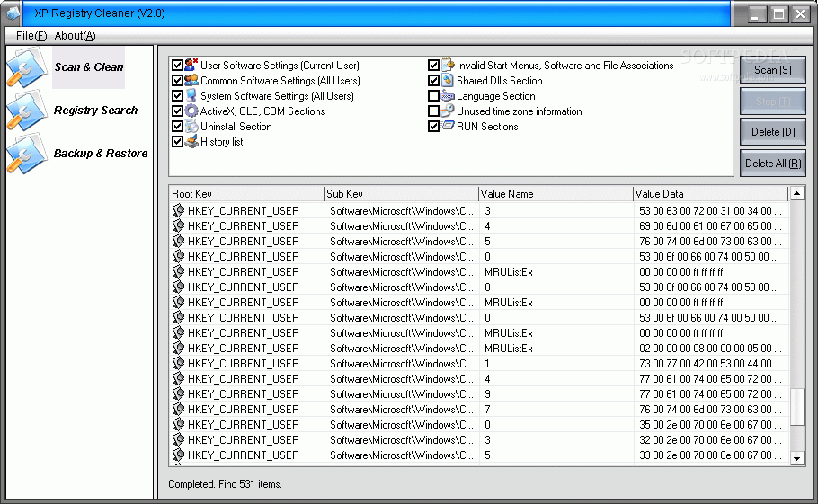Click the Delete All (R) button
818x504 pixels.
click(x=773, y=164)
